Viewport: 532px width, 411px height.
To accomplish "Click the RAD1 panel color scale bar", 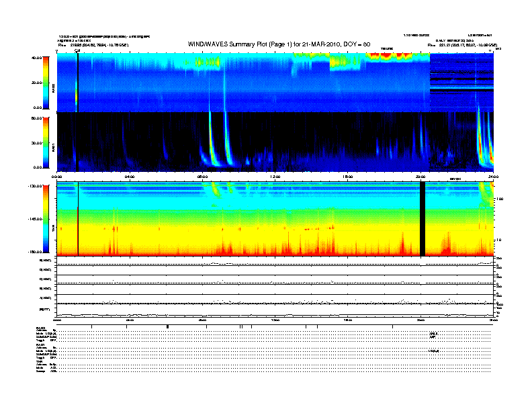I will (46, 142).
